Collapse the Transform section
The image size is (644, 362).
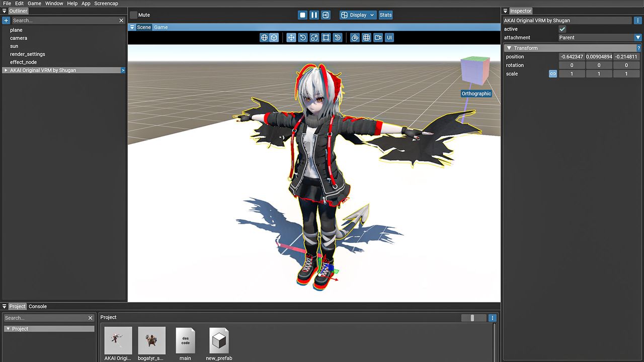(509, 48)
